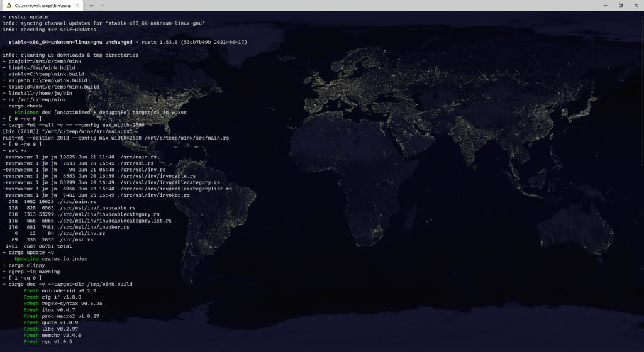
Task: Click the 'Fresh unicode-xid v0.2.2' line
Action: [x=60, y=291]
